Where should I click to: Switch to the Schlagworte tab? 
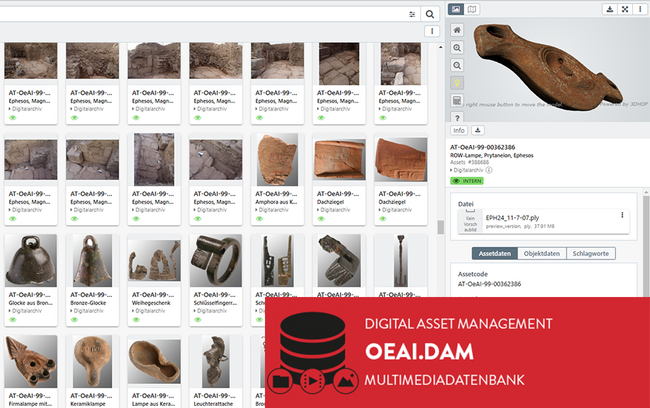[591, 253]
